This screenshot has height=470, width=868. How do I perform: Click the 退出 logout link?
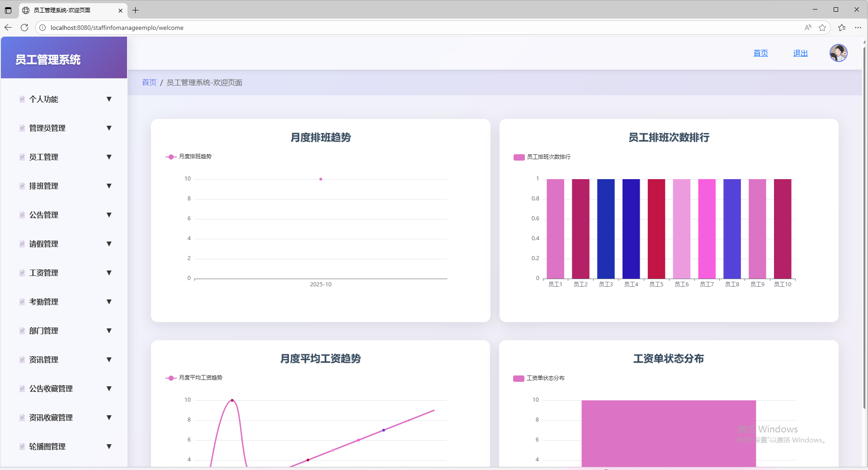pos(800,53)
